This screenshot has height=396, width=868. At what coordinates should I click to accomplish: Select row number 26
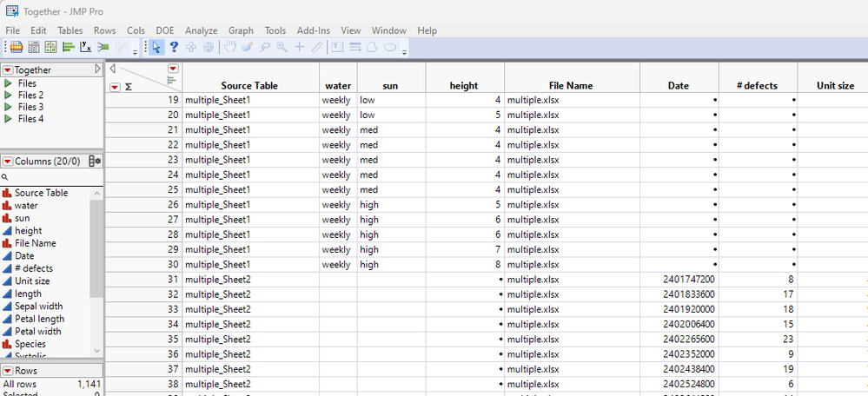click(143, 205)
